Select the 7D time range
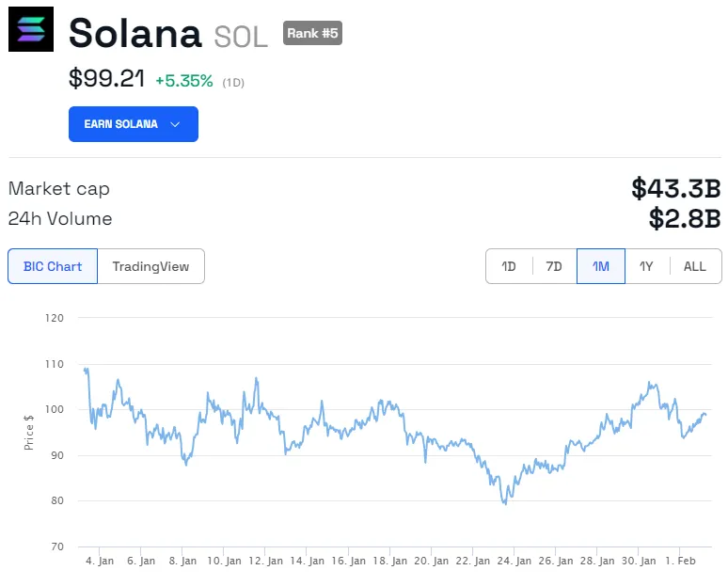Screen dimensions: 728x586 pyautogui.click(x=554, y=266)
